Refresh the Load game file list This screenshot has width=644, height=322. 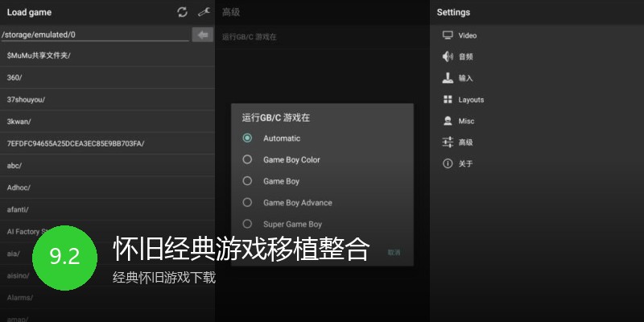[183, 12]
